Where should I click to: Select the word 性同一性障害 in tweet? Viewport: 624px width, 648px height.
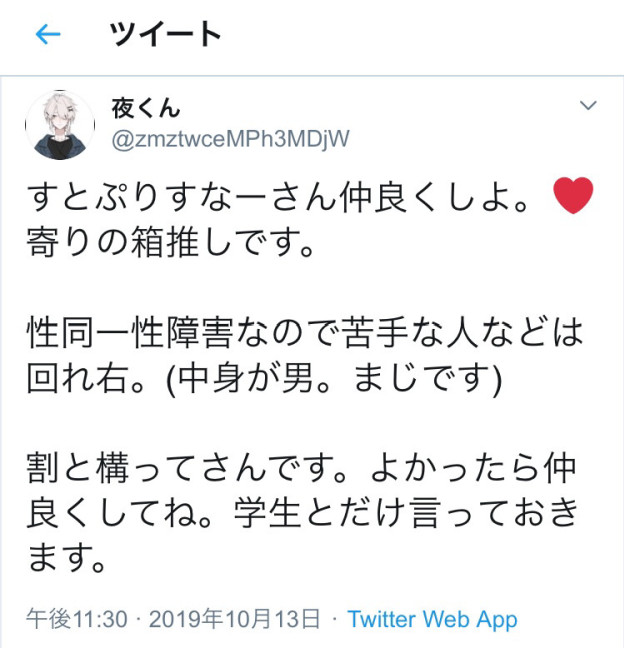[x=130, y=333]
